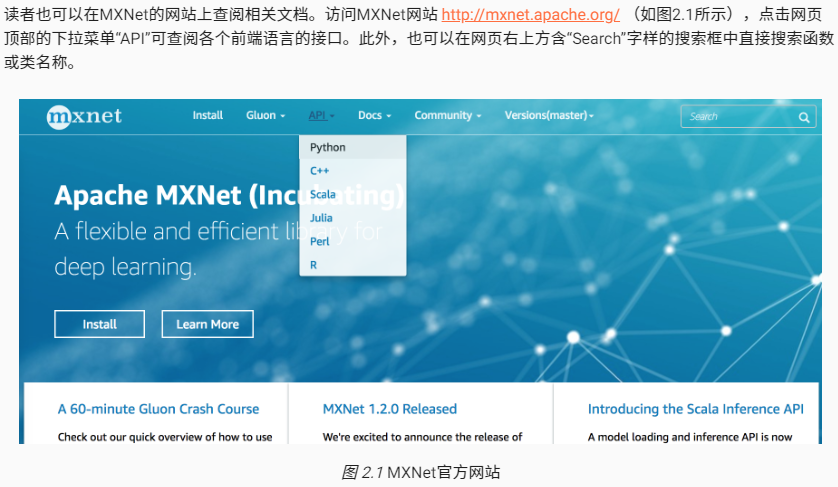Screen dimensions: 838x487
Task: Open Introducing the Scala Inference API
Action: pyautogui.click(x=695, y=409)
